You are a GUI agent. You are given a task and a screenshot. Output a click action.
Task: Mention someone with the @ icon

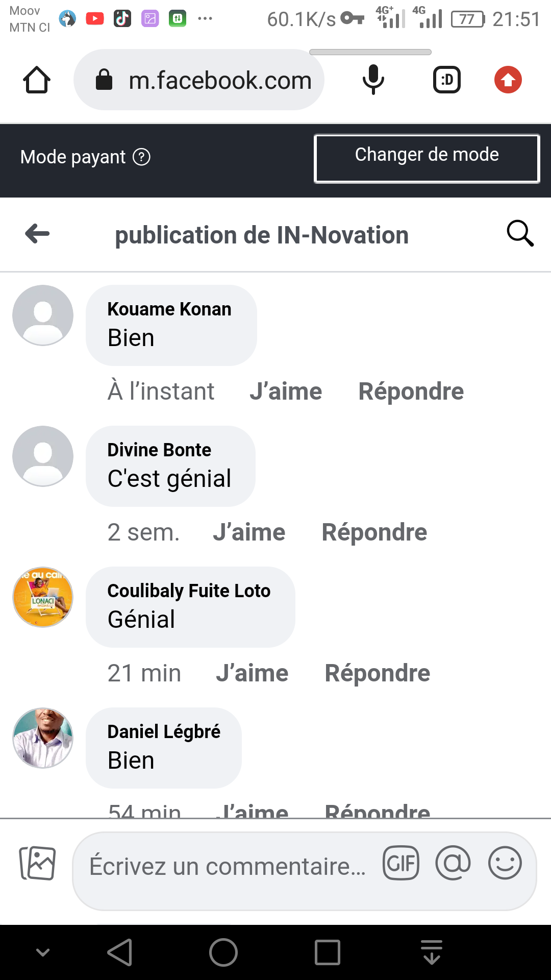pos(453,863)
